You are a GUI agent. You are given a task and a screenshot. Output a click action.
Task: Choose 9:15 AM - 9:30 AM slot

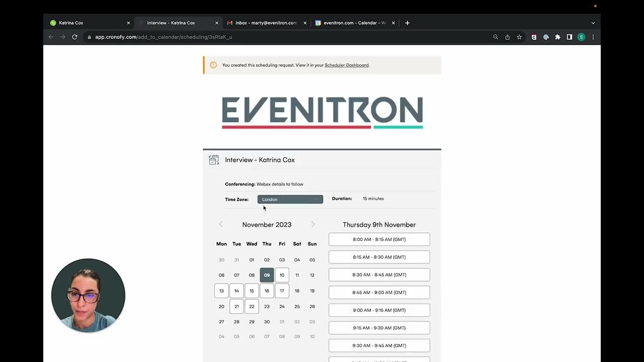click(x=379, y=328)
